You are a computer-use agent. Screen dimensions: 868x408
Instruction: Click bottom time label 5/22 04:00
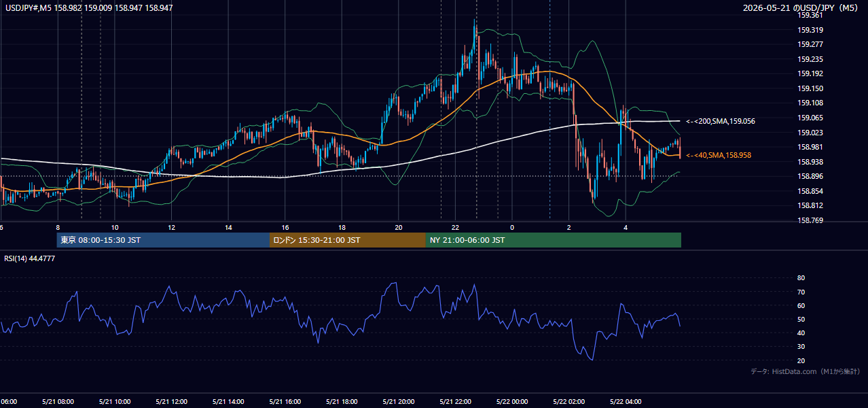[x=626, y=401]
